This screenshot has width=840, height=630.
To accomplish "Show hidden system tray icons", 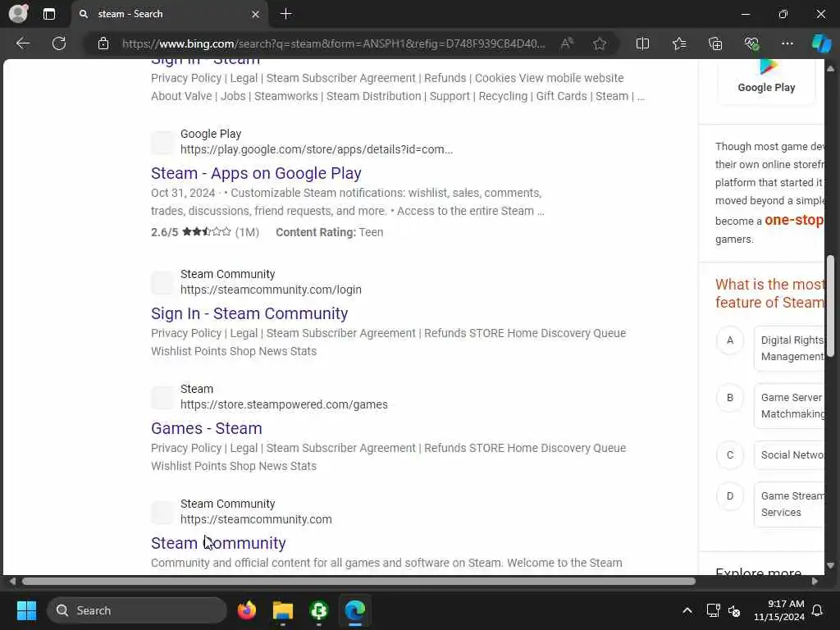I will click(687, 610).
